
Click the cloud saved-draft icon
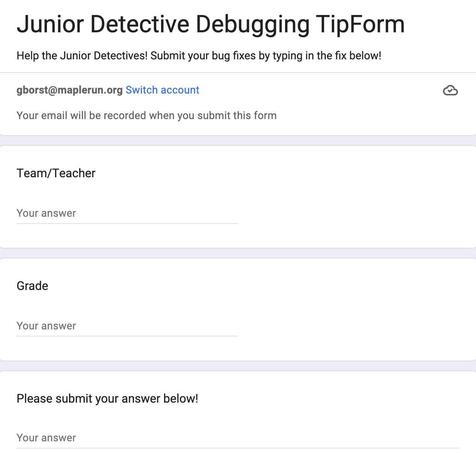click(x=450, y=91)
